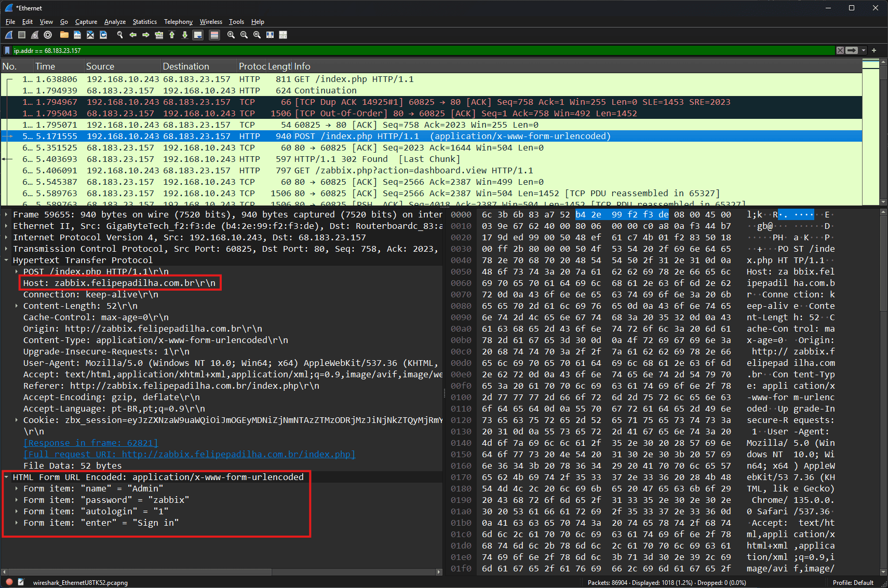Toggle packet list colorization
Viewport: 888px width, 588px height.
[214, 35]
